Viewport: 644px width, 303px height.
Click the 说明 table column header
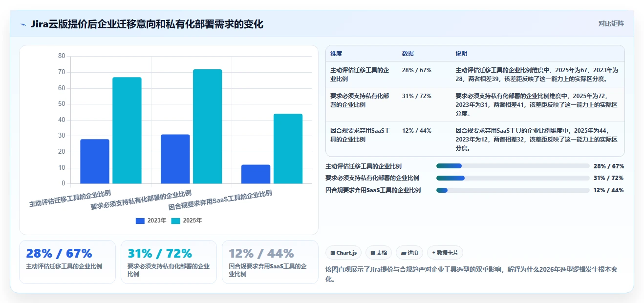pos(462,54)
